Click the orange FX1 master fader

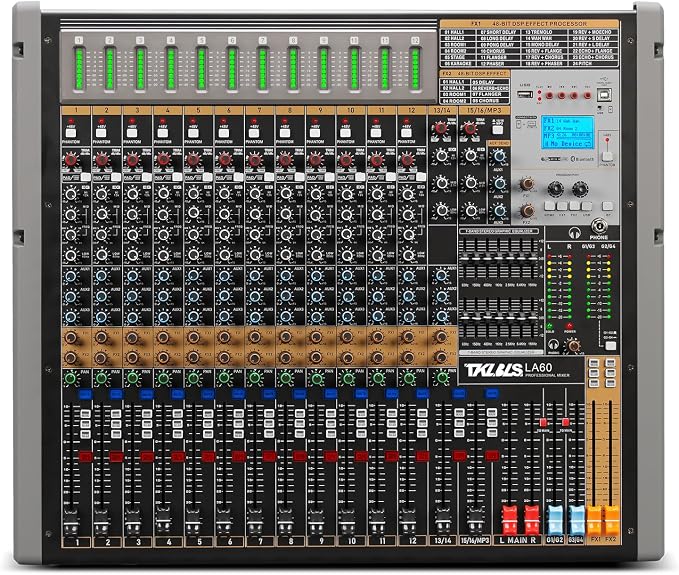(595, 519)
